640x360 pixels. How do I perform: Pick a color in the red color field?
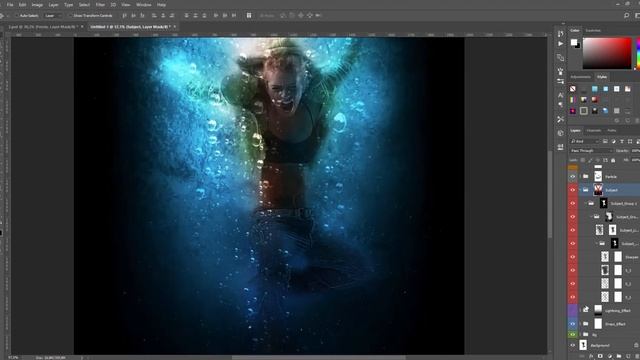[607, 53]
